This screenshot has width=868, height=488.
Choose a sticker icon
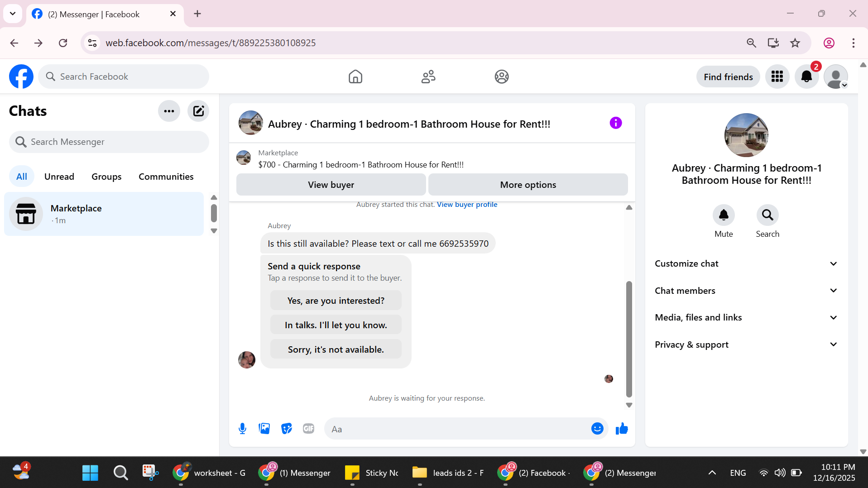[287, 429]
